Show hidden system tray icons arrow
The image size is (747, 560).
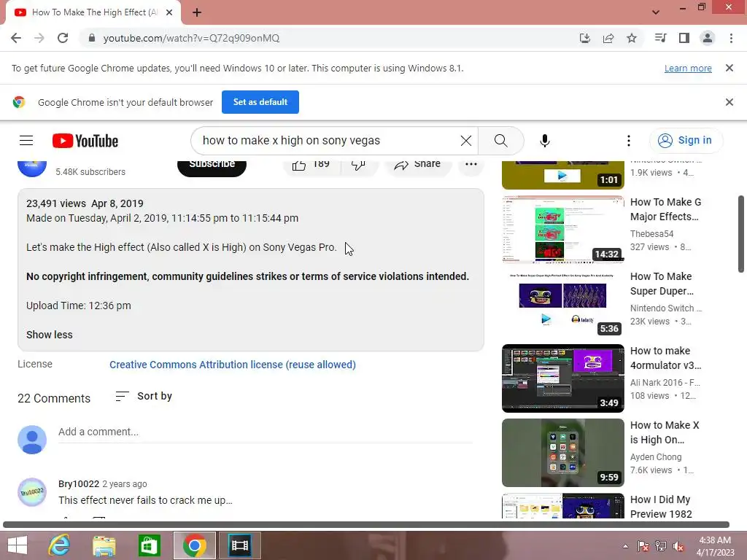click(625, 546)
